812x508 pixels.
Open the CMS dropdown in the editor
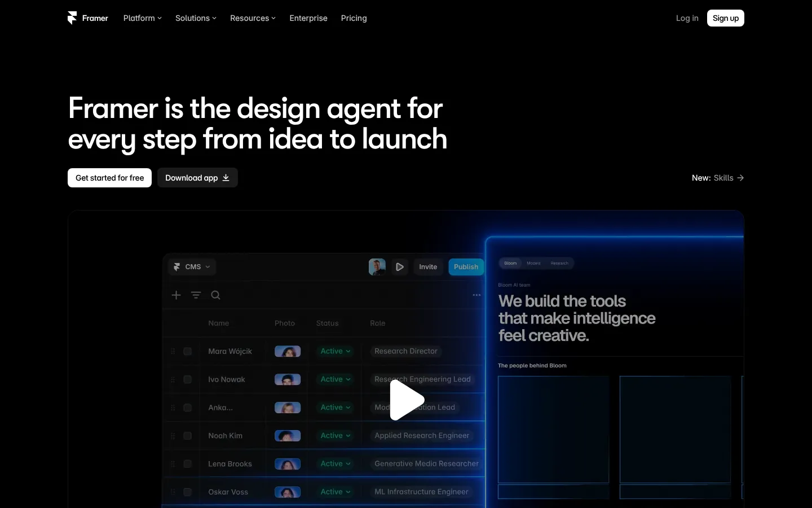tap(192, 267)
